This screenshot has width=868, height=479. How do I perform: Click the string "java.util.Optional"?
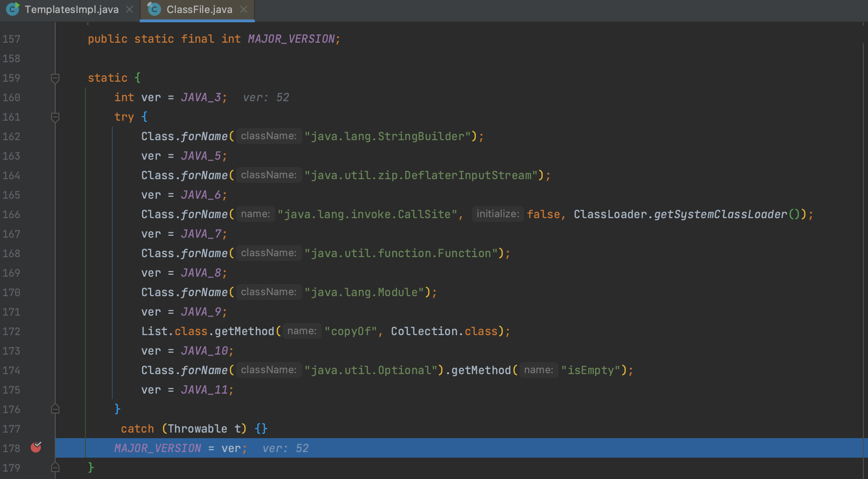pyautogui.click(x=371, y=370)
